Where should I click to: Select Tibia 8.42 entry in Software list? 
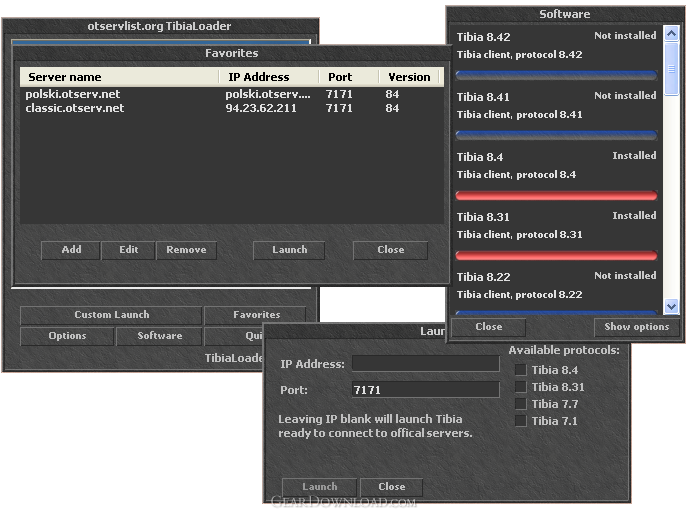tap(556, 55)
